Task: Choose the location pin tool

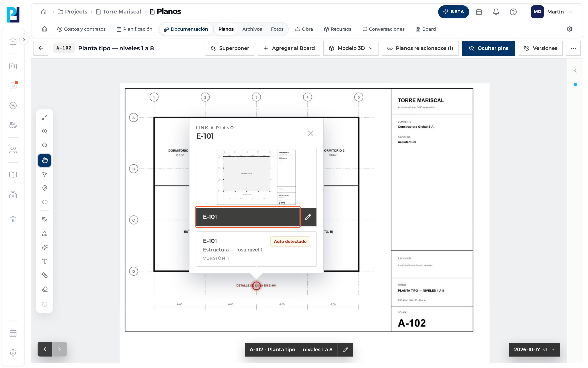Action: (45, 188)
